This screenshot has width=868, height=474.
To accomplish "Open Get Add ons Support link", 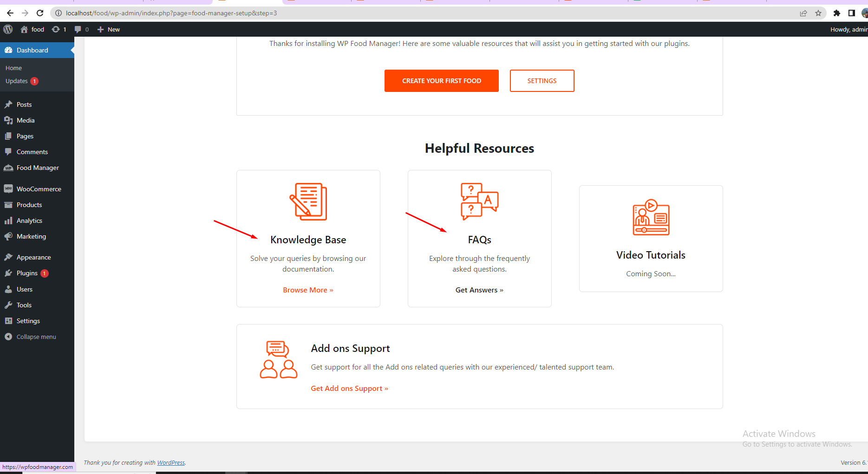I will [349, 388].
